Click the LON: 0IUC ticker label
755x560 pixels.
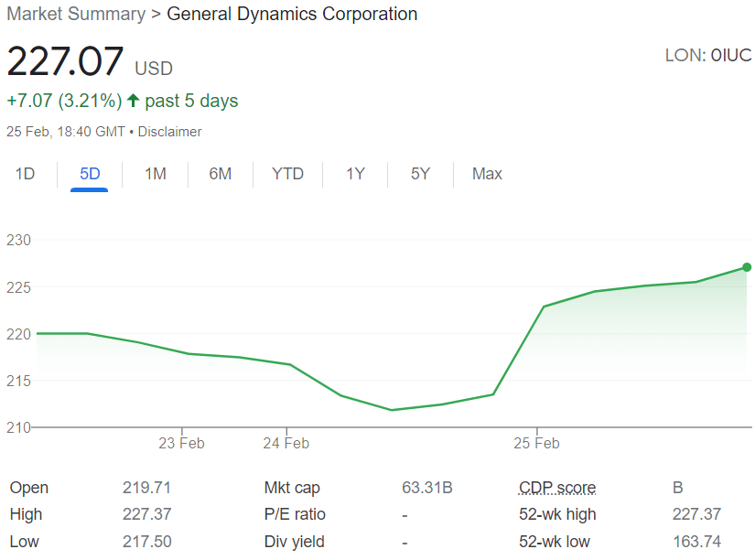click(x=708, y=56)
